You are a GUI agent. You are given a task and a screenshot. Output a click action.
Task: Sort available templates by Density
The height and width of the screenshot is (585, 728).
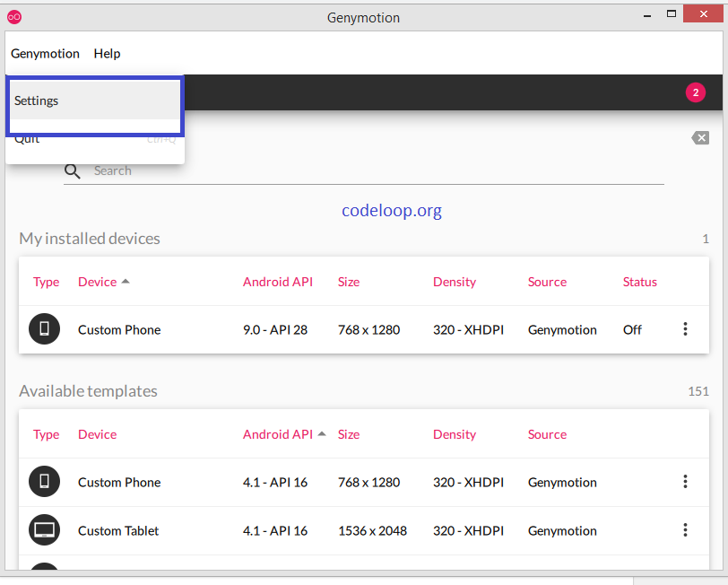tap(455, 434)
